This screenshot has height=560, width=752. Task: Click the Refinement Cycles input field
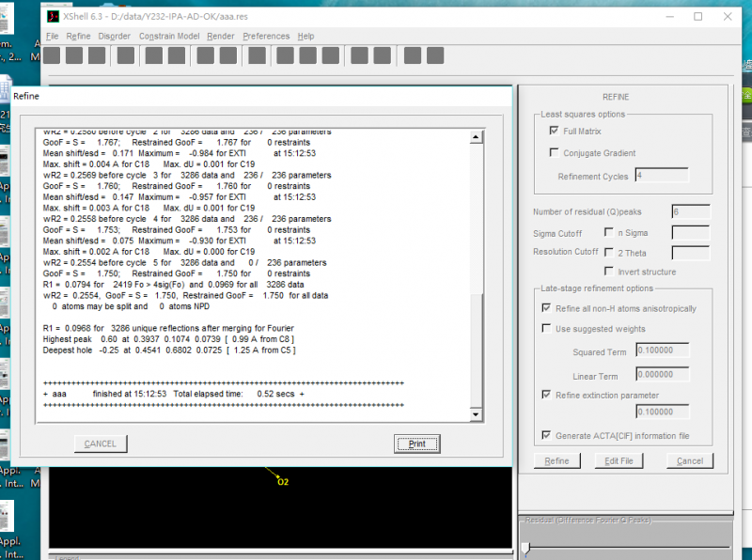tap(662, 176)
